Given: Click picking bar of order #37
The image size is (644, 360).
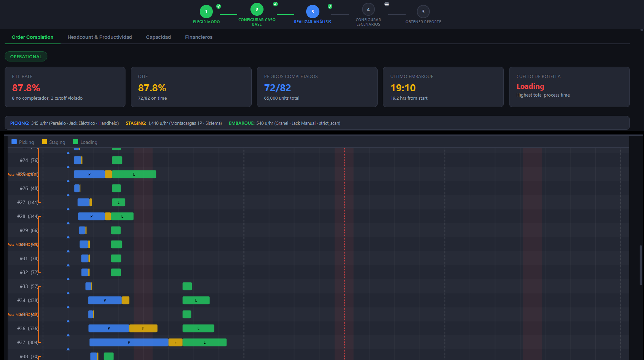Looking at the screenshot, I should tap(129, 342).
